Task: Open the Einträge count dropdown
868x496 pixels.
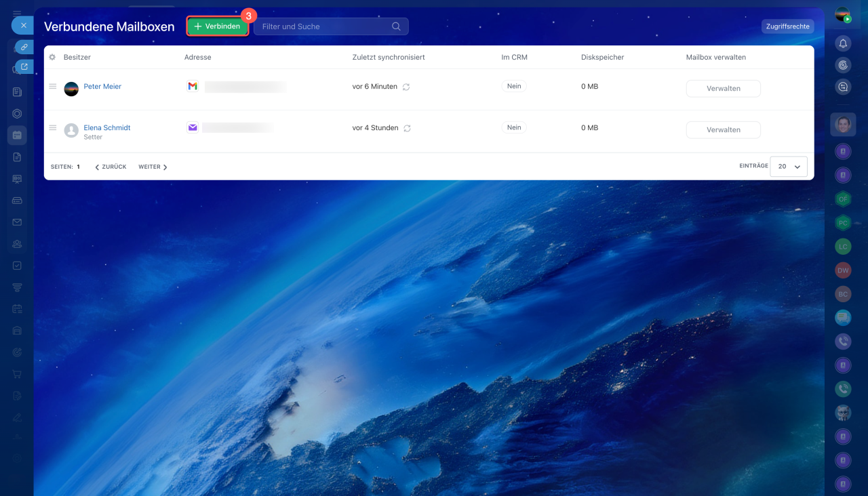Action: pos(789,167)
